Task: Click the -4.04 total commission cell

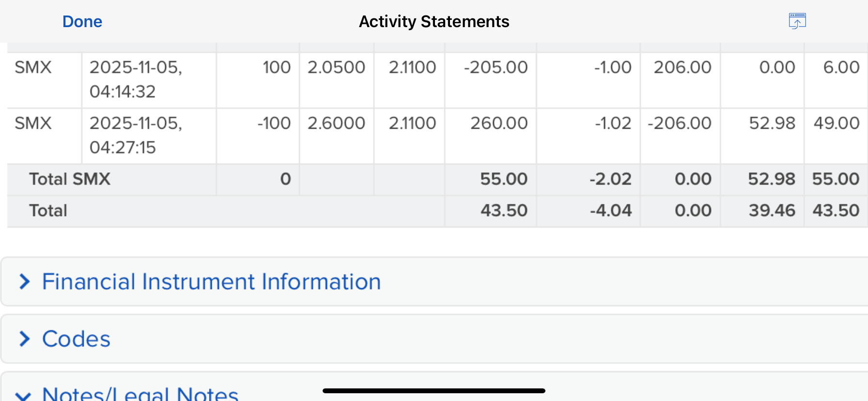Action: (610, 211)
